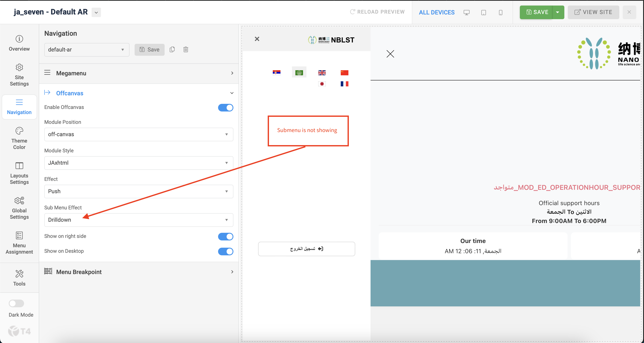The width and height of the screenshot is (644, 343).
Task: Turn off Show on right side
Action: [226, 236]
